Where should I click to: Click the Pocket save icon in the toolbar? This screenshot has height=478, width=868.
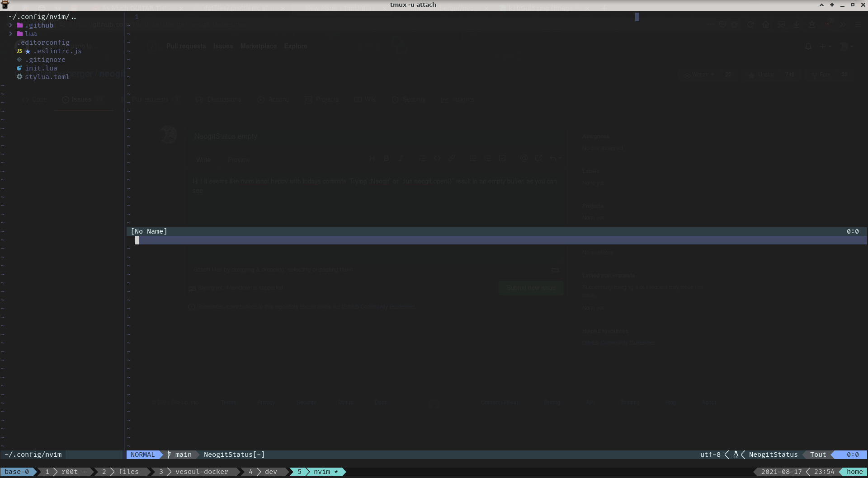722,24
